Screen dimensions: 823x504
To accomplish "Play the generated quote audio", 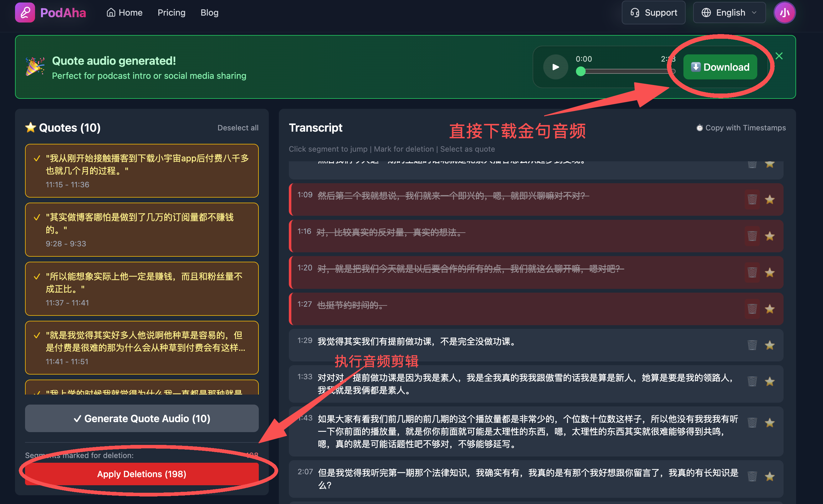I will click(555, 67).
